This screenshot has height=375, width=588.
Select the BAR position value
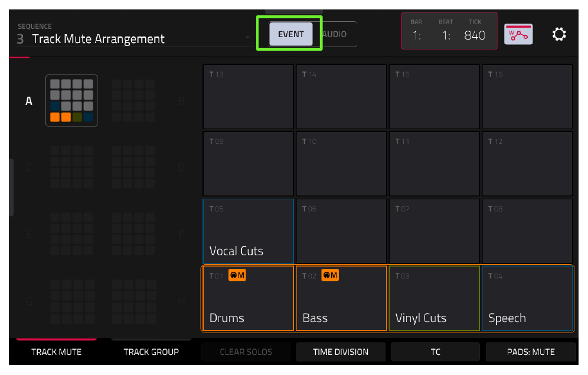pos(417,35)
